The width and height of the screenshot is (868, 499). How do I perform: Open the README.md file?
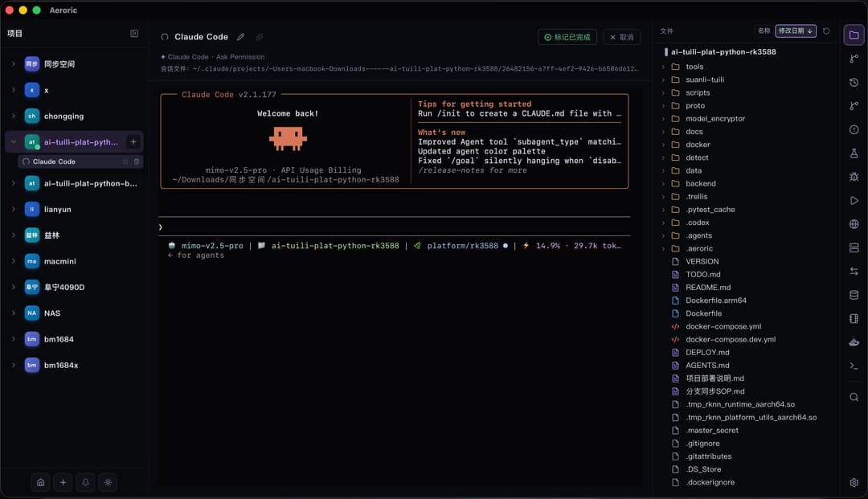point(707,287)
